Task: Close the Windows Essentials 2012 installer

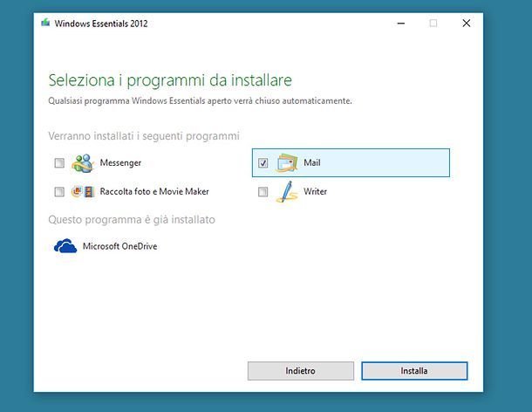Action: coord(467,23)
